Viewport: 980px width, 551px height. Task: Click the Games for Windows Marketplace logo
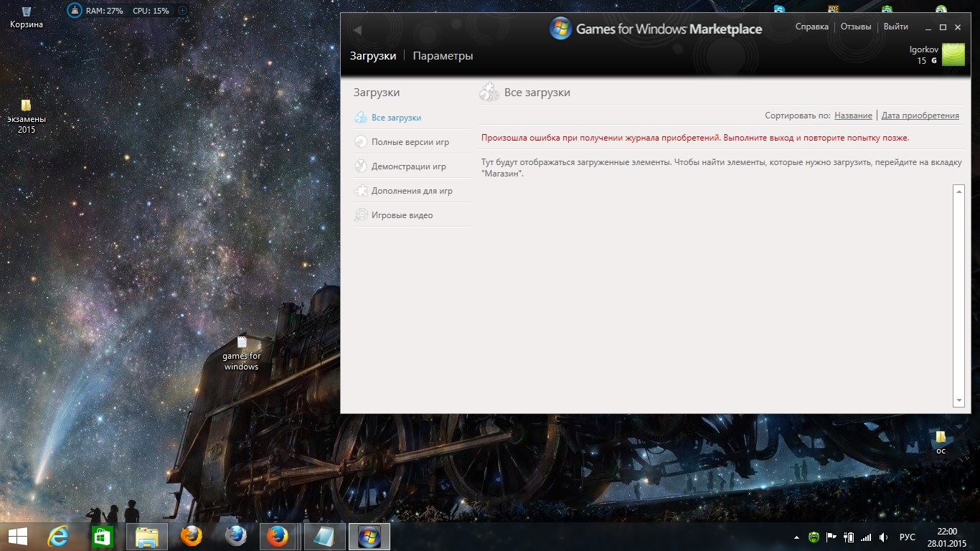point(656,29)
